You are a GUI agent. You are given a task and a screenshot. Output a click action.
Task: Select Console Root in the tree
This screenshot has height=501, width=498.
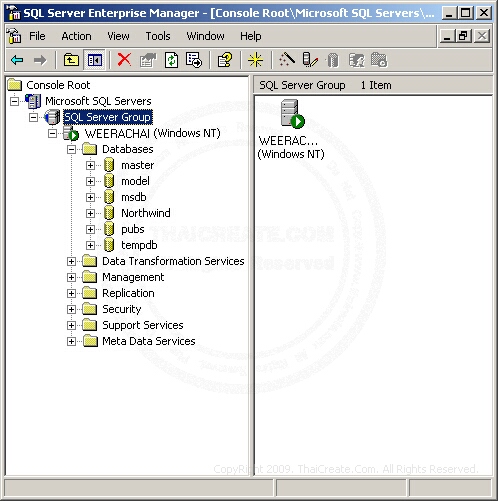(x=58, y=85)
